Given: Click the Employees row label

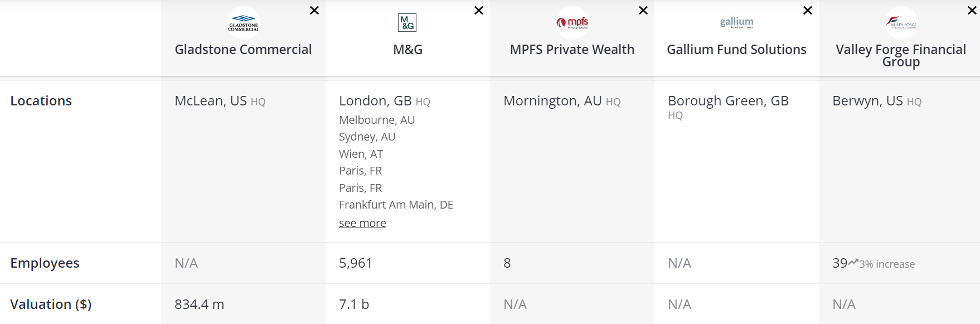Looking at the screenshot, I should (45, 263).
